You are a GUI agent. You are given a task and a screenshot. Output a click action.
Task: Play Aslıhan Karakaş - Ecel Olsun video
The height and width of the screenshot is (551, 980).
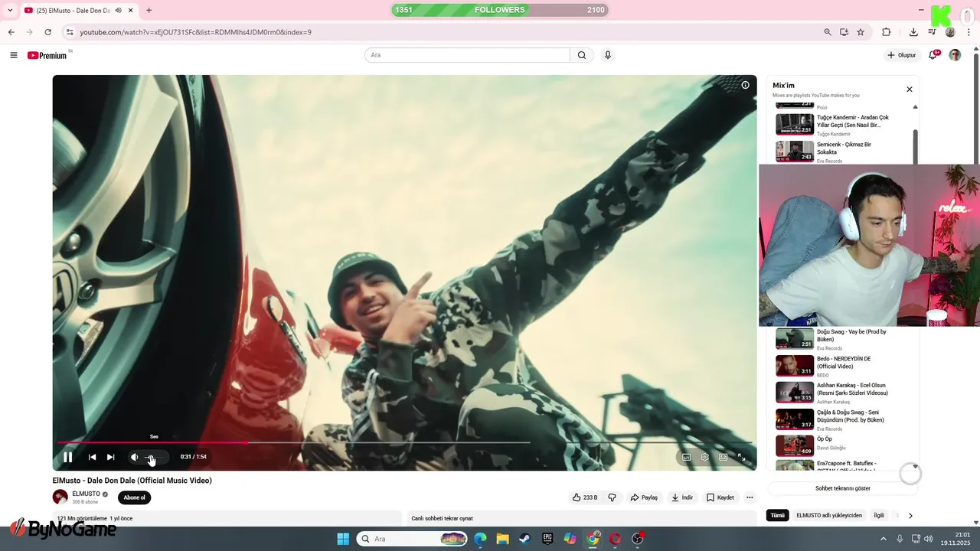842,392
